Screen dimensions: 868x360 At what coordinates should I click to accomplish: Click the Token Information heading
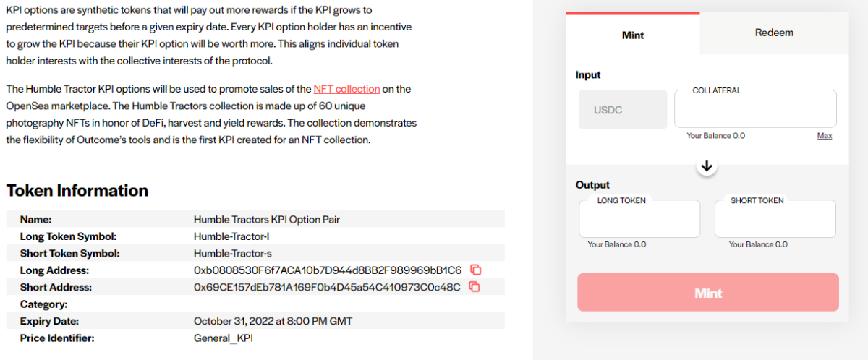point(77,191)
